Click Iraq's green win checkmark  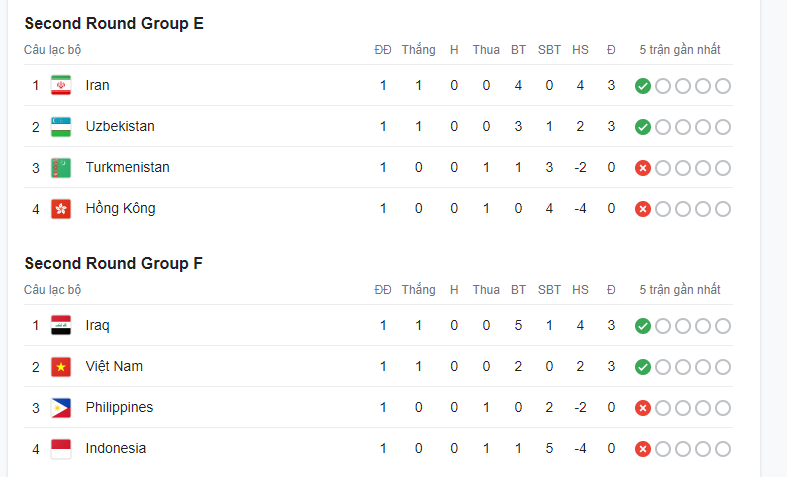click(x=643, y=326)
